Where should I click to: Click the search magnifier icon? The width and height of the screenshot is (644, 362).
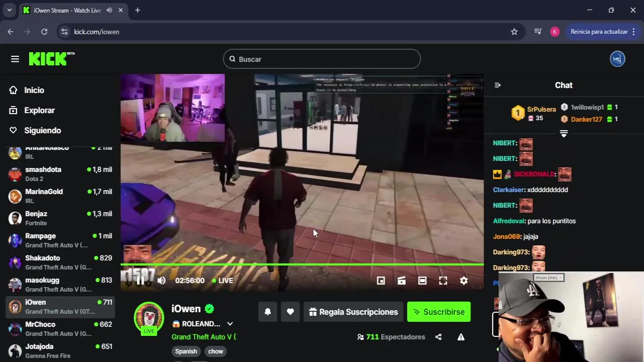(232, 59)
